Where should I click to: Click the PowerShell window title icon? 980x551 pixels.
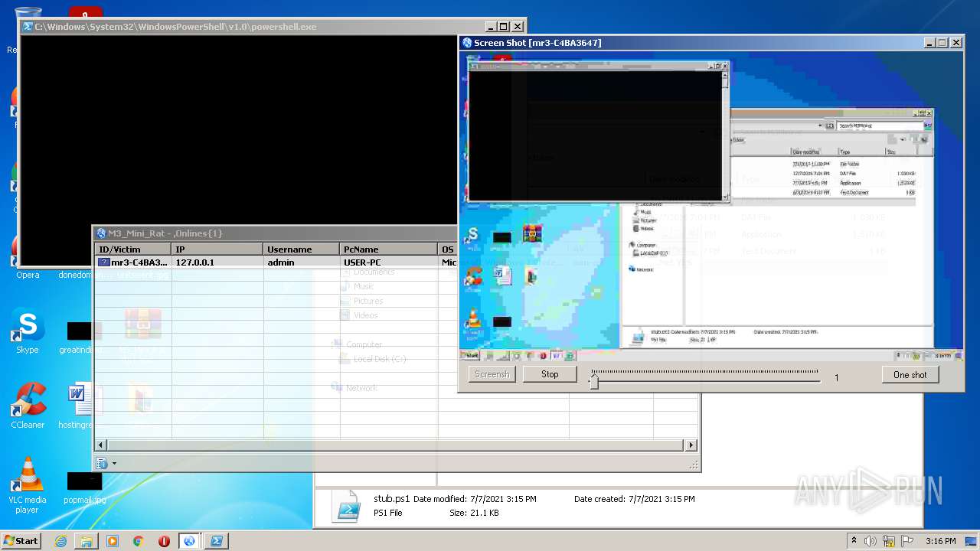[28, 27]
